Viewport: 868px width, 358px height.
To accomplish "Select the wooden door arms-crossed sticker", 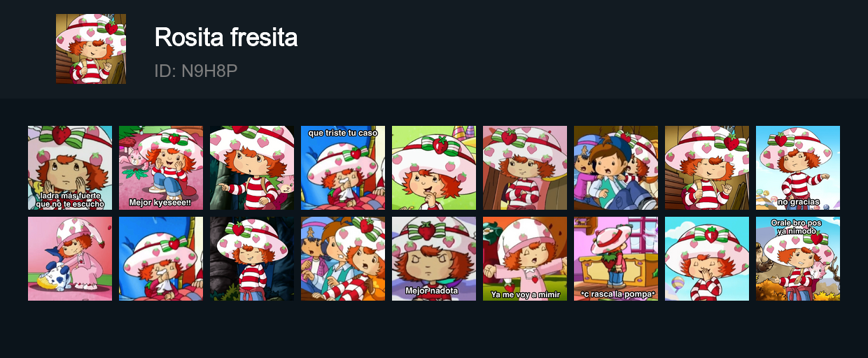I will tap(525, 168).
